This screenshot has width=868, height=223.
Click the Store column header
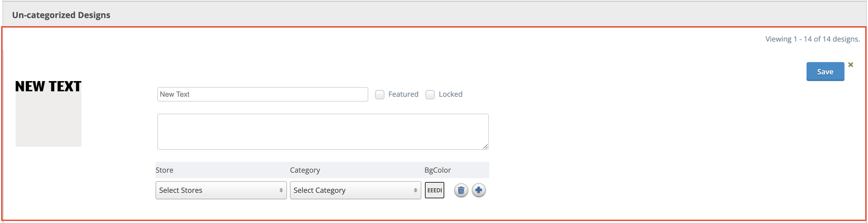click(165, 170)
